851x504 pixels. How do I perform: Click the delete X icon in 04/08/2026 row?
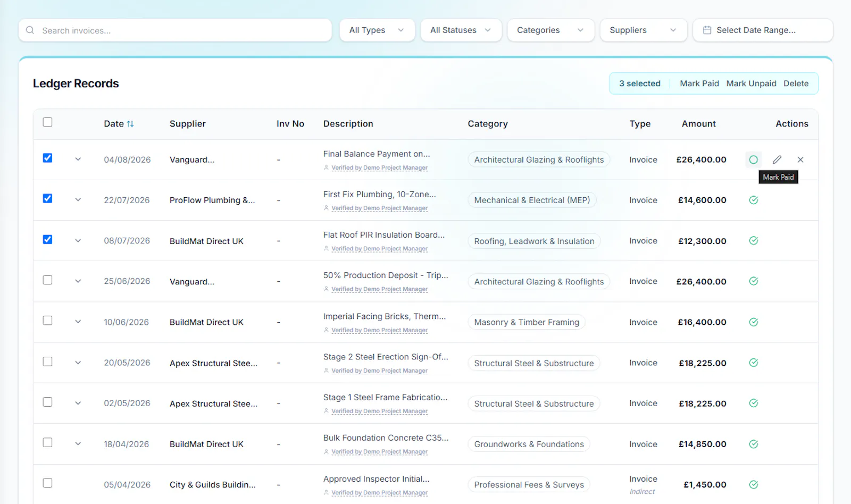tap(800, 159)
